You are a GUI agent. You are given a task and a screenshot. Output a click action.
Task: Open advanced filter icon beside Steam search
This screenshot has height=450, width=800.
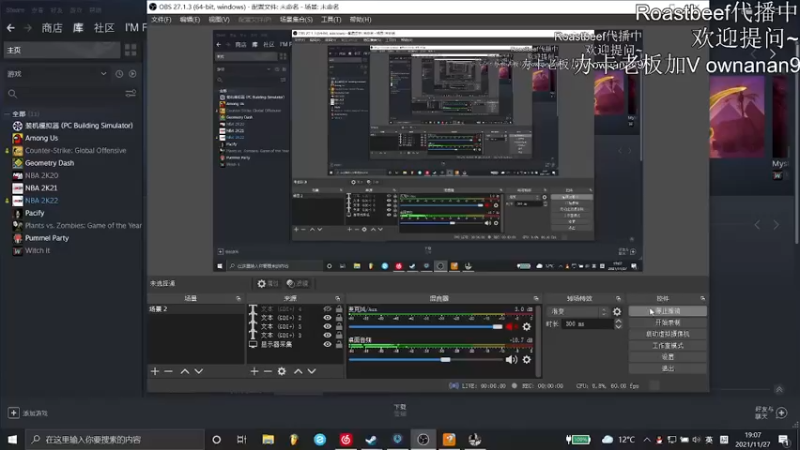pos(131,93)
